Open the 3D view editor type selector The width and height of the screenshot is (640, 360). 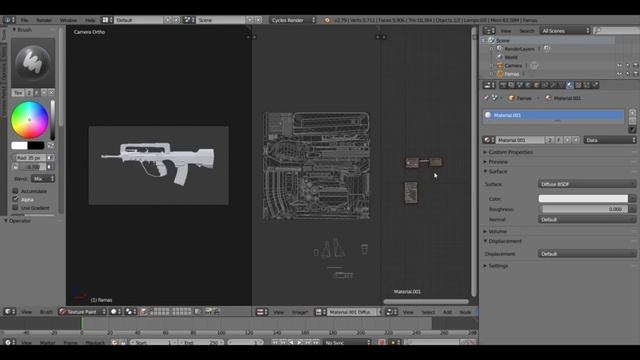click(x=9, y=312)
